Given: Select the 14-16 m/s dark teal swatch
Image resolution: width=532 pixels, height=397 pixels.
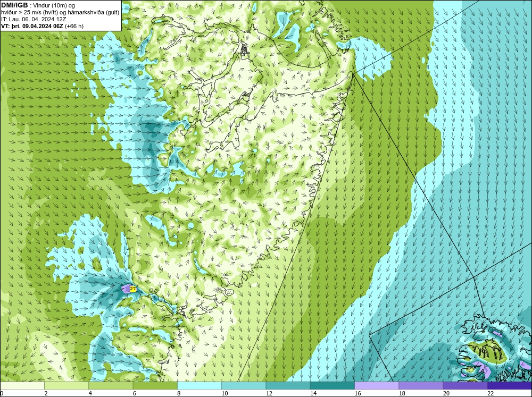Looking at the screenshot, I should click(332, 386).
